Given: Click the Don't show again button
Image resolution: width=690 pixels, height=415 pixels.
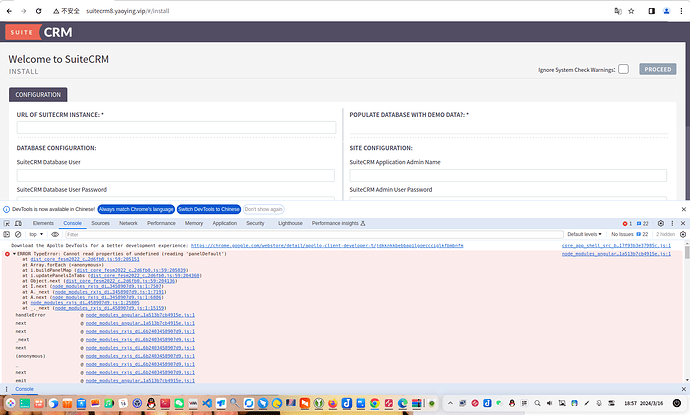Looking at the screenshot, I should tap(264, 209).
